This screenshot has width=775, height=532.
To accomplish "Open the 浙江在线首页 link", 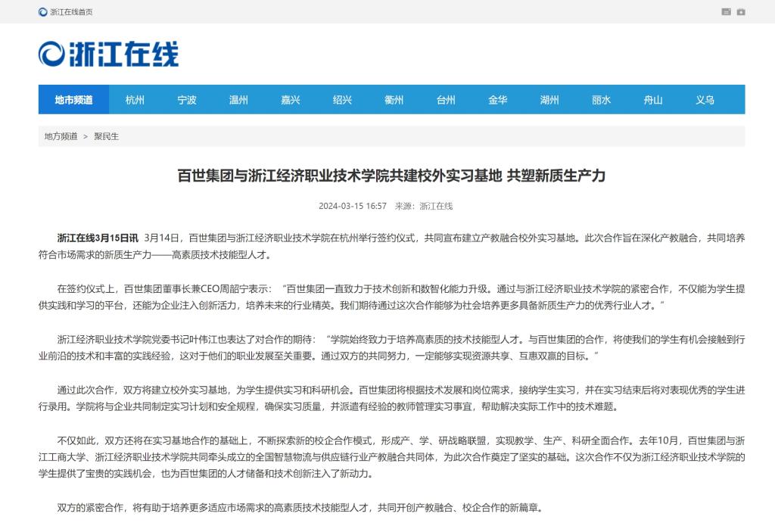I will tap(71, 12).
